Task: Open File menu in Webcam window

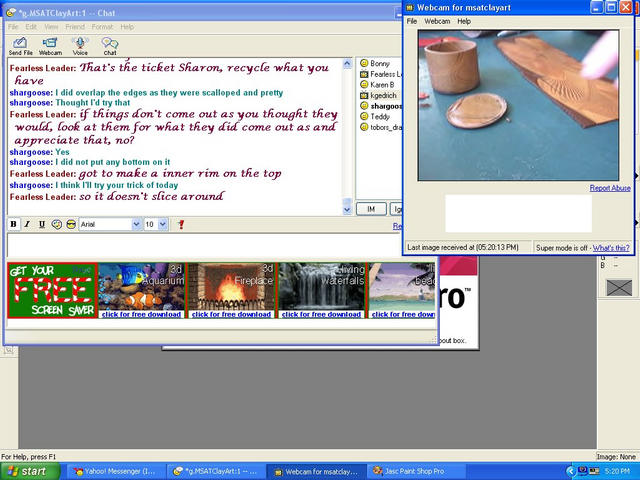Action: pos(412,21)
